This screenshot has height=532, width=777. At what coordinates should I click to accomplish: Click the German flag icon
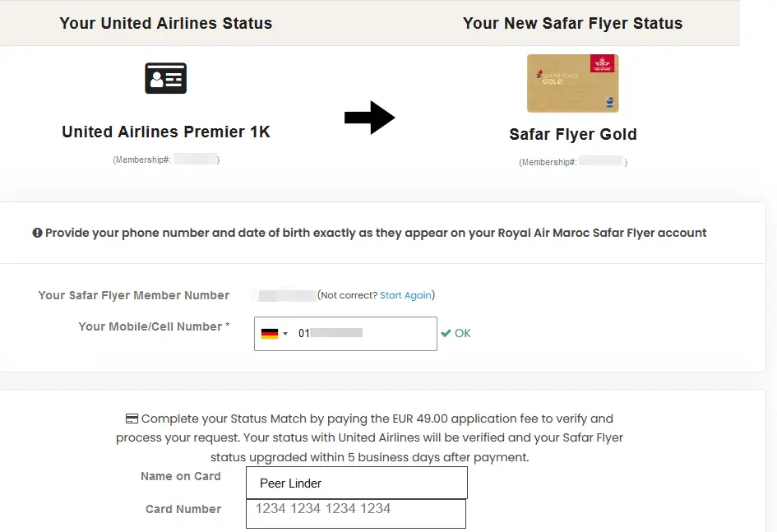pos(269,334)
